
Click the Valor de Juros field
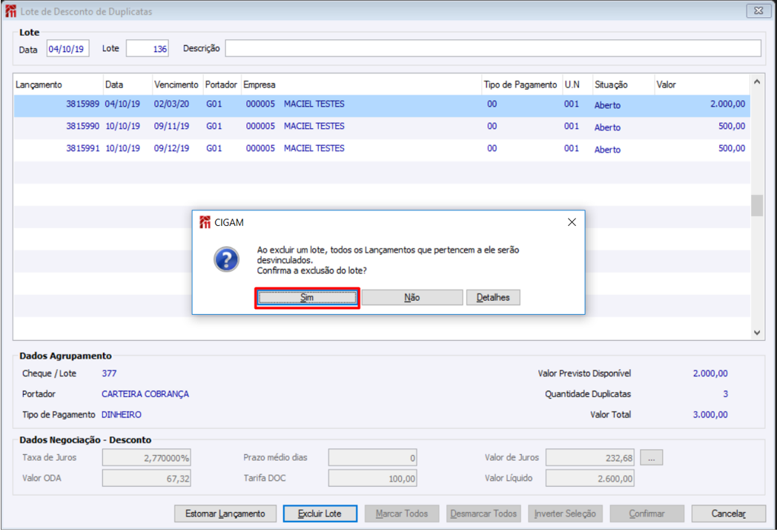coord(590,458)
